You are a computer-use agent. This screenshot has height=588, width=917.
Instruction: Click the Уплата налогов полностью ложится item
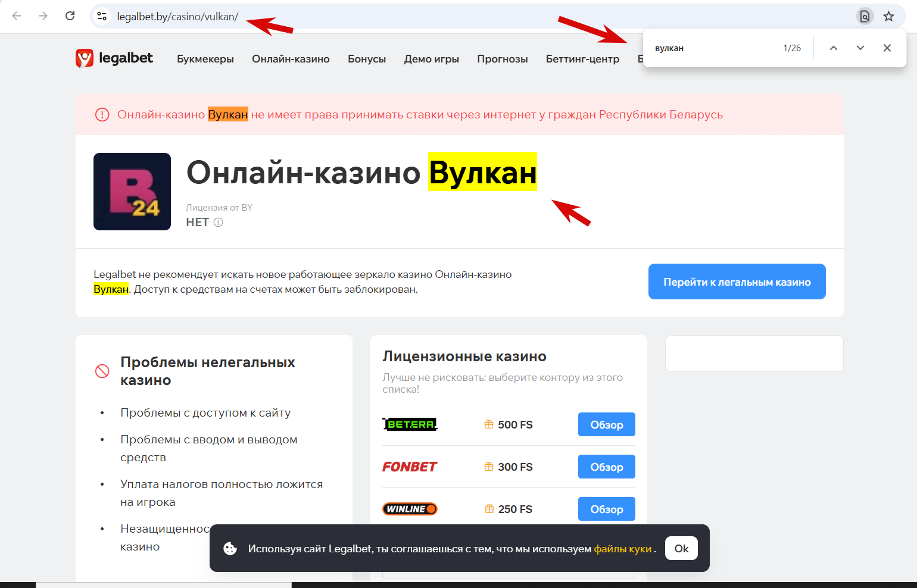[222, 493]
